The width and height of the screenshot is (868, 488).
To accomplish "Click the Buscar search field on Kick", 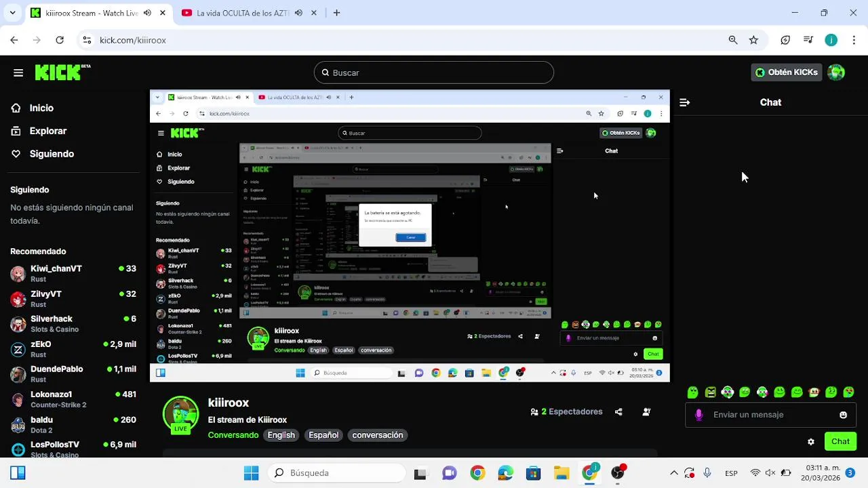I will [434, 73].
